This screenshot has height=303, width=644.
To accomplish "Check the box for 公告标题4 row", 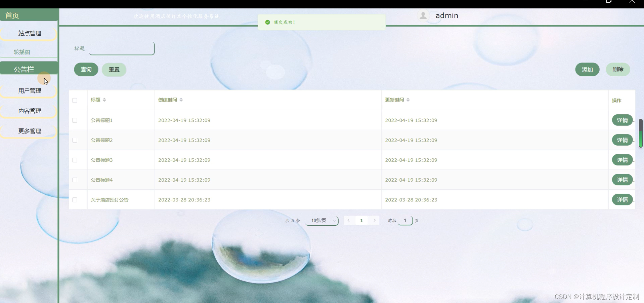I will pos(75,180).
